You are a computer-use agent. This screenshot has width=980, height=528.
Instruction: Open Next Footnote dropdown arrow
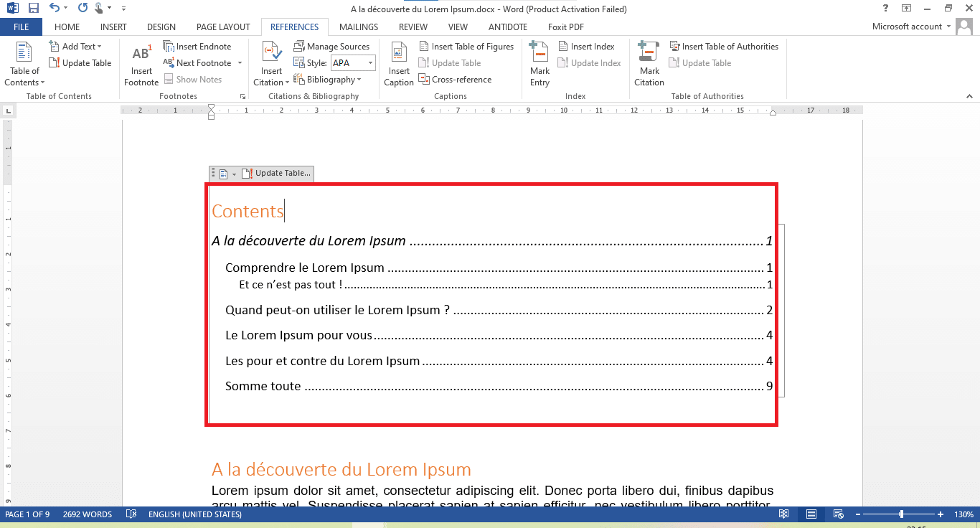point(240,63)
